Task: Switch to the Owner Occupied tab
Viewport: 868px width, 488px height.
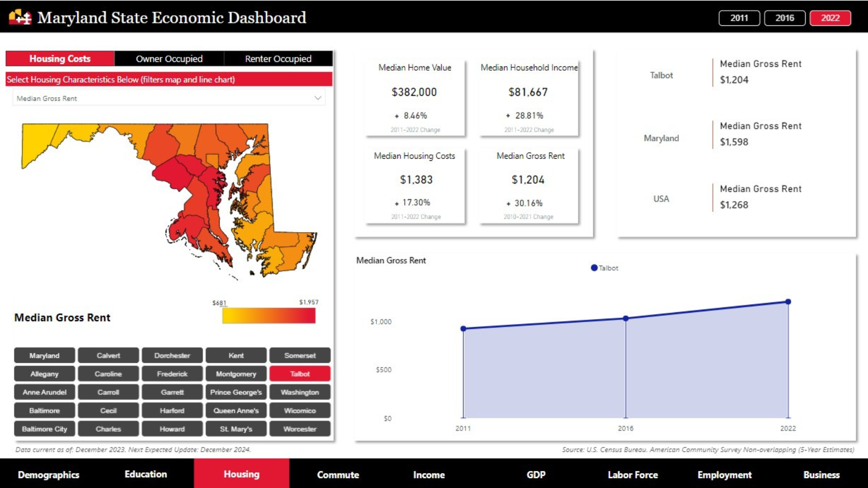Action: pyautogui.click(x=169, y=59)
